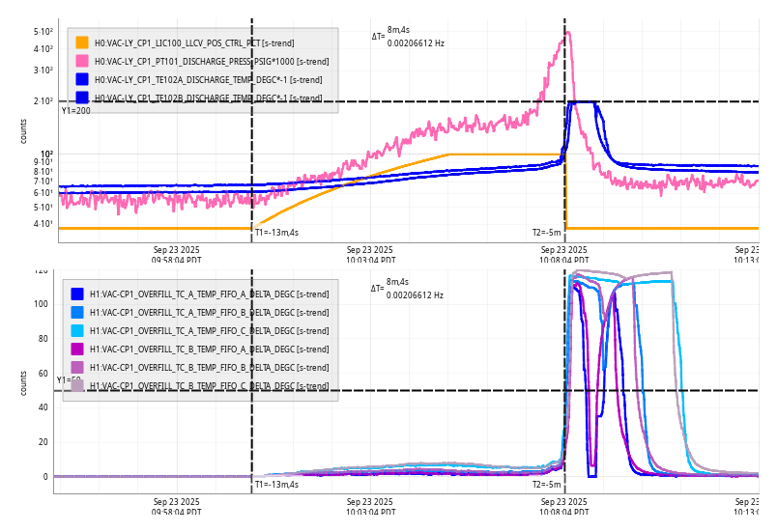This screenshot has height=532, width=777.
Task: Click the pink PT101_DISCHARGE_PRESS legend swatch
Action: click(x=82, y=61)
